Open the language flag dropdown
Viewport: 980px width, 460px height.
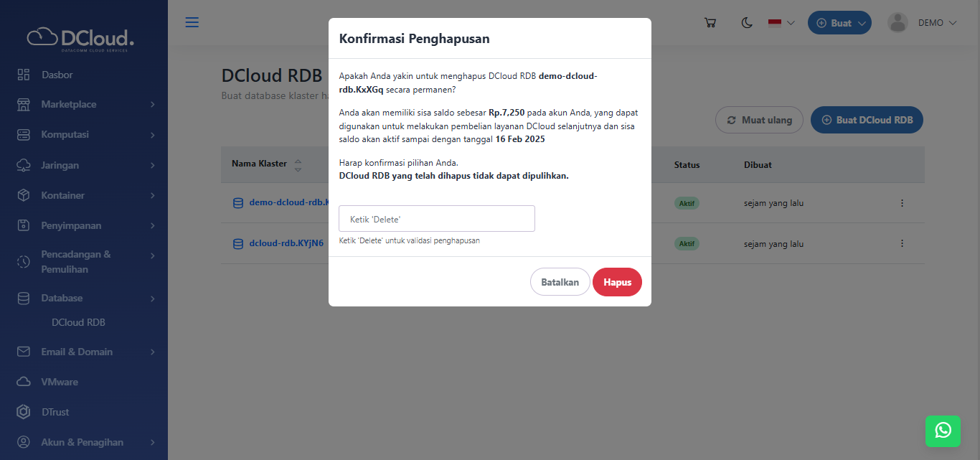tap(781, 23)
